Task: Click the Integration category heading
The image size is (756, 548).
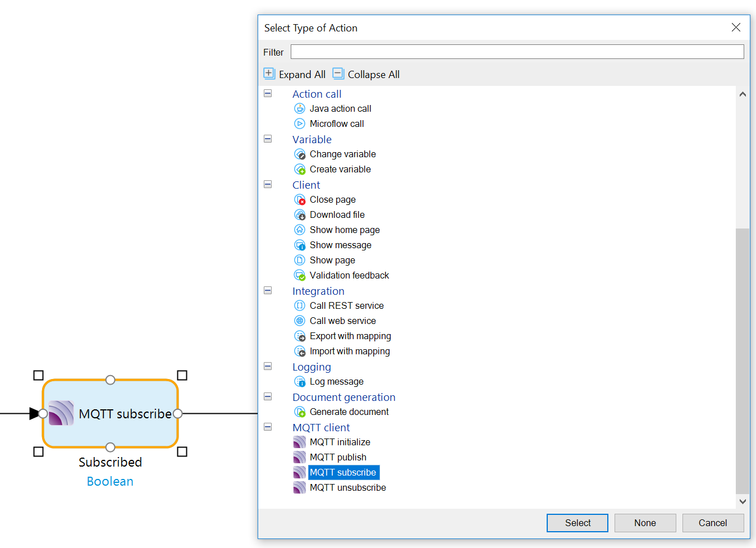Action: (x=318, y=291)
